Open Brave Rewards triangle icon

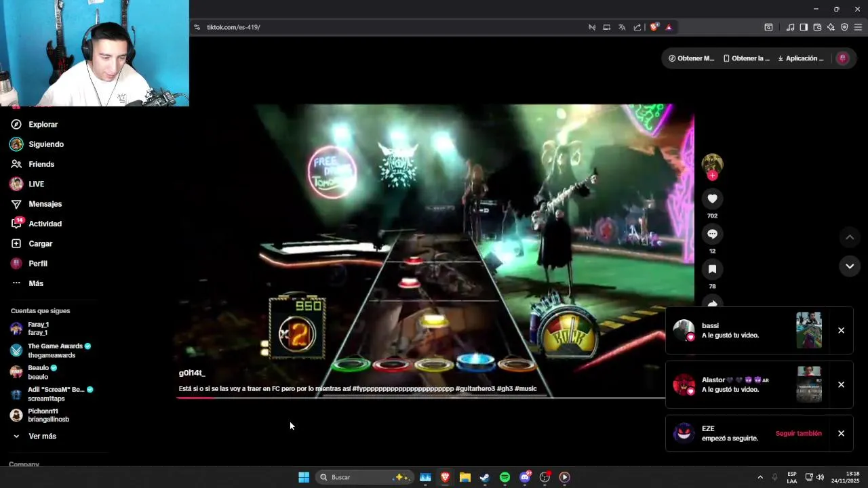[669, 27]
